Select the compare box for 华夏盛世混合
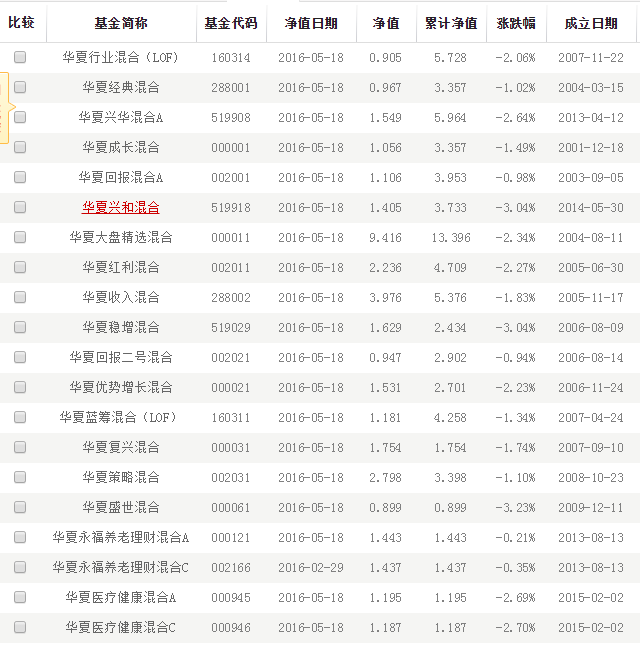Screen dimensions: 640x646 click(20, 507)
